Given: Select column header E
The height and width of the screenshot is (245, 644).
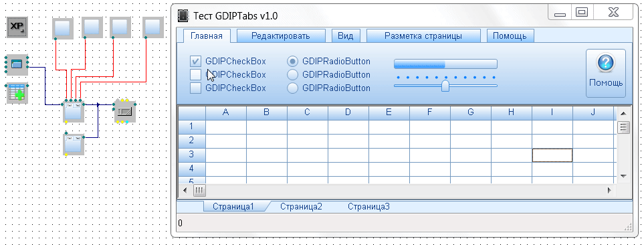Looking at the screenshot, I should (x=389, y=112).
